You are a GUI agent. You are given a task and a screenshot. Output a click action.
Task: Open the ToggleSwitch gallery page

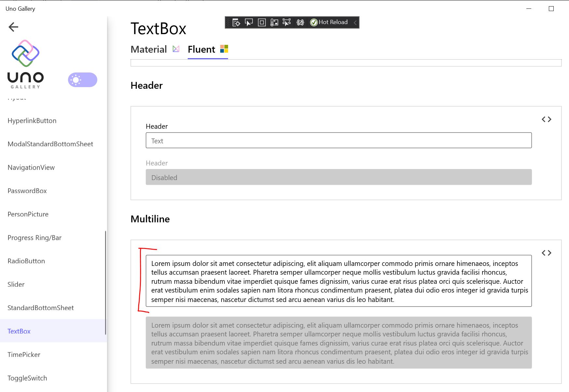click(x=27, y=378)
